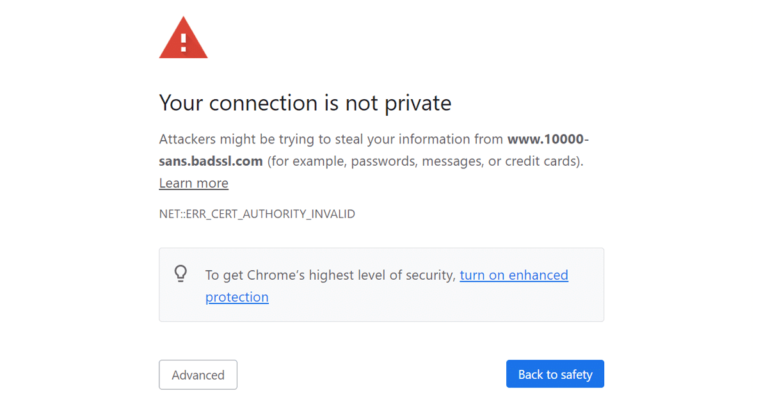
Task: Open the Learn more link
Action: 193,183
